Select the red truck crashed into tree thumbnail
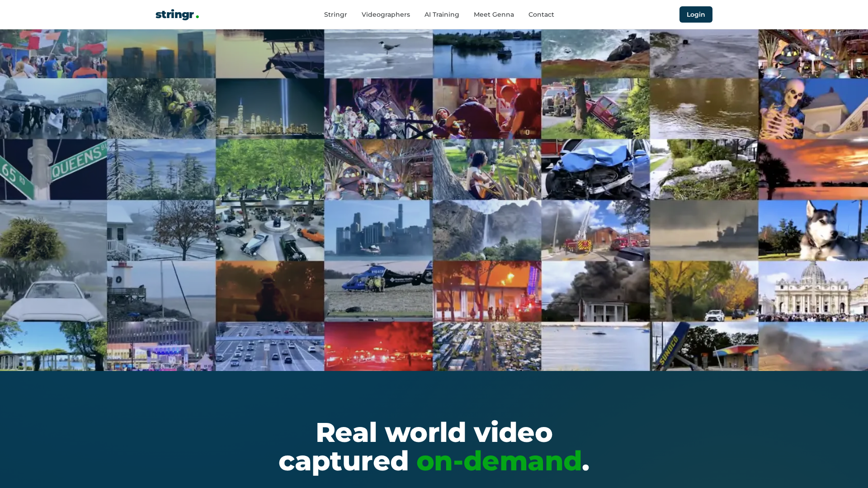 [595, 108]
